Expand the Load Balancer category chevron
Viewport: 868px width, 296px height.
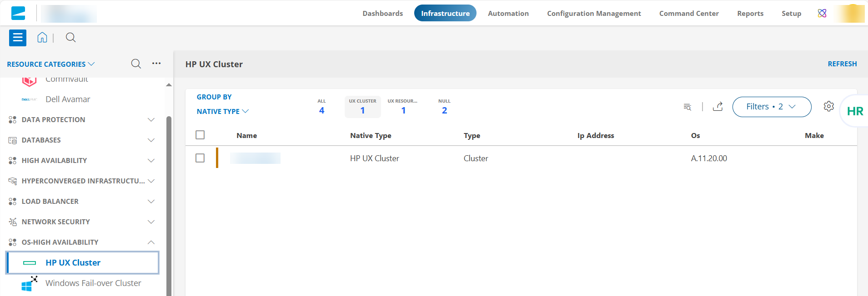[151, 202]
